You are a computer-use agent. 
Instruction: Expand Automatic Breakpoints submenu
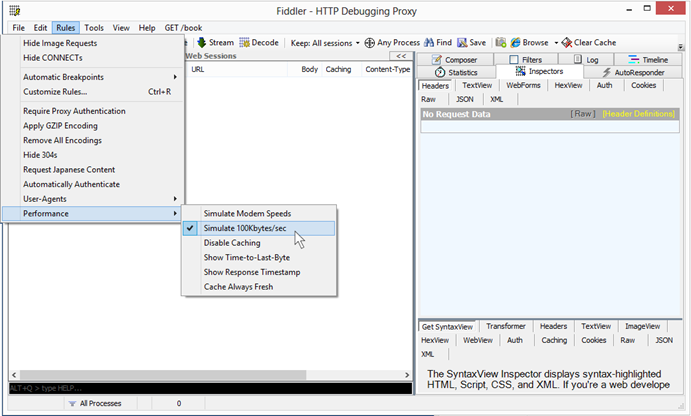pos(93,77)
